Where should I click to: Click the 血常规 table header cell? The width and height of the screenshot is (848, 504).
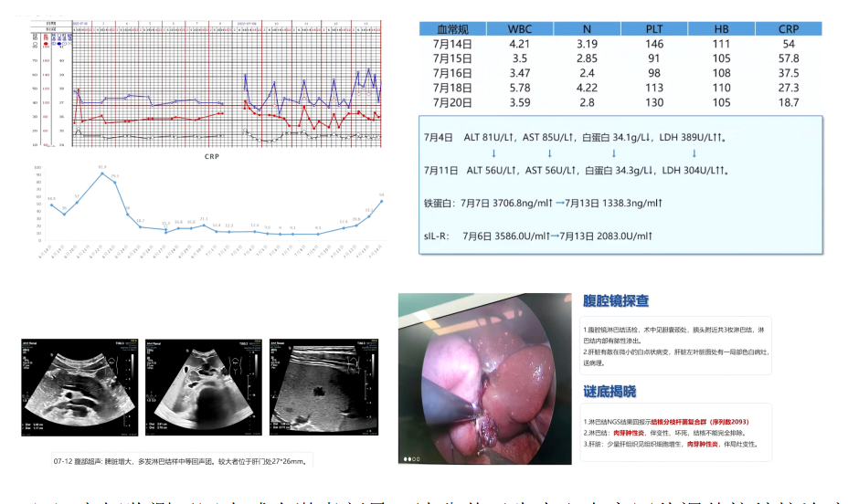coord(452,28)
